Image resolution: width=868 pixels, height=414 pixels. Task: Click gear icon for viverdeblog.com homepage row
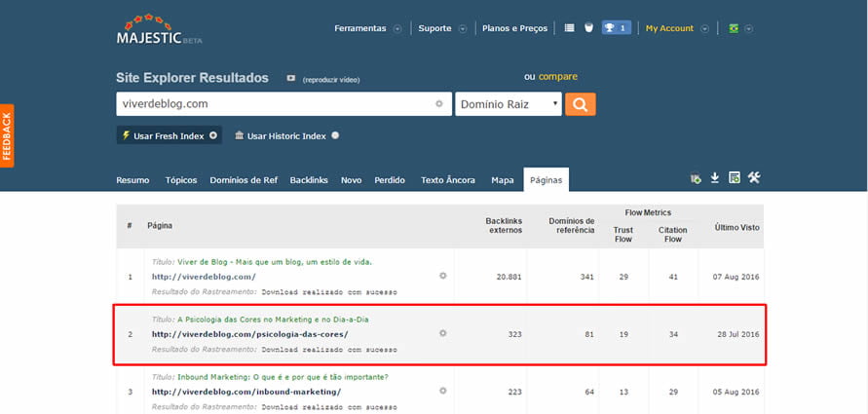pos(443,276)
